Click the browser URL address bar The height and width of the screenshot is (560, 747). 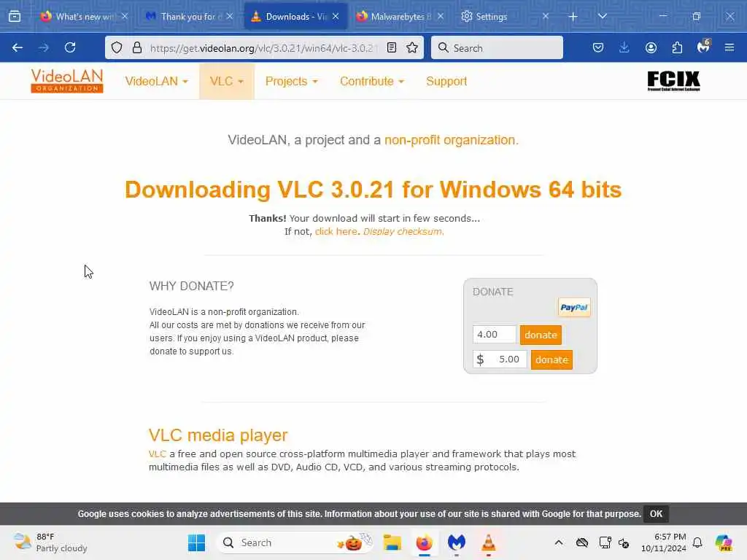pyautogui.click(x=263, y=47)
